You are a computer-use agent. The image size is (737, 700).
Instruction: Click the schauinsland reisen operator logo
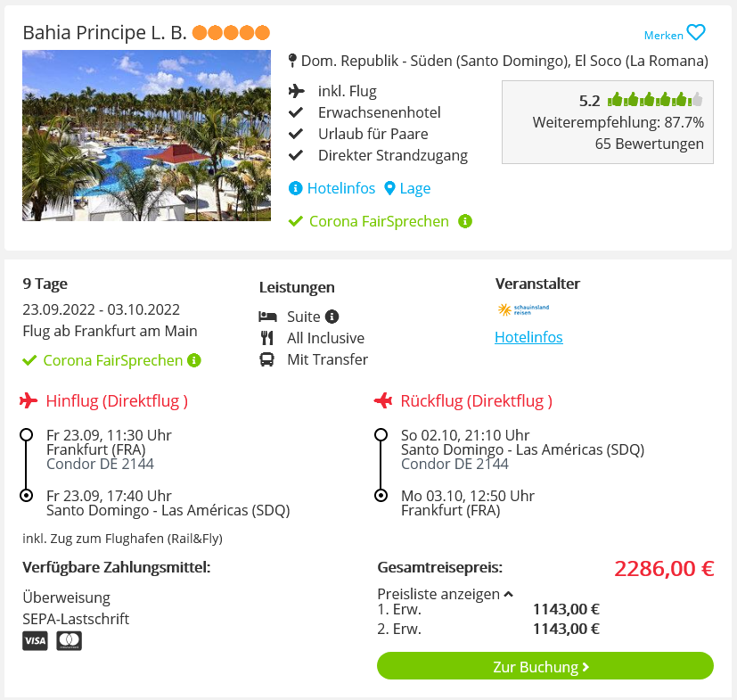(x=523, y=309)
